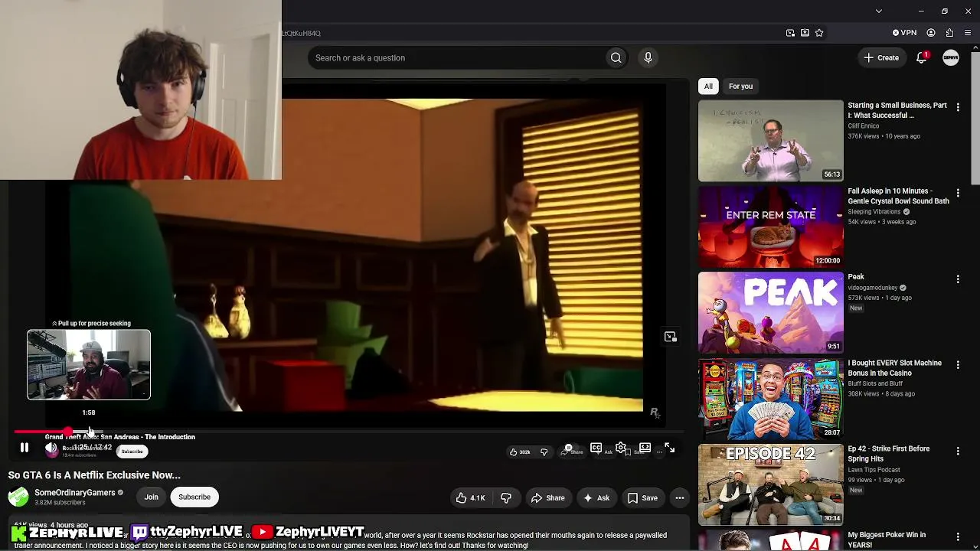980x551 pixels.
Task: Open 'Starting a Small Business, Part I' thumbnail
Action: point(771,141)
